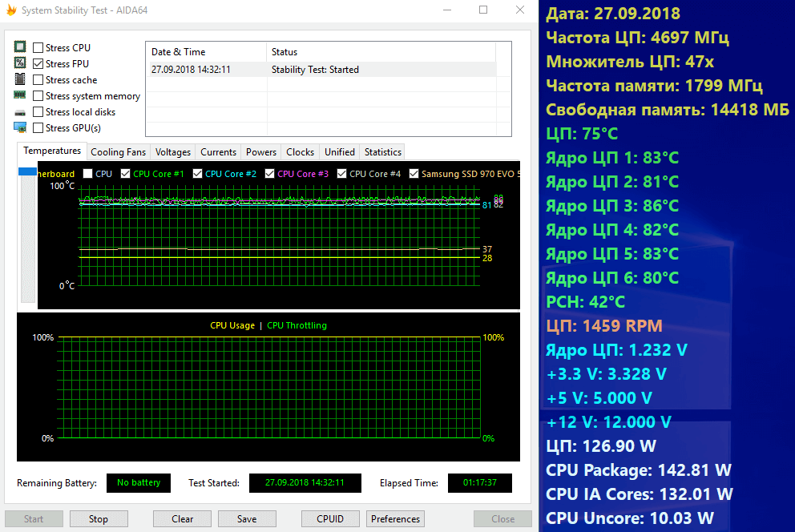
Task: Turn on Stress system memory checkbox
Action: coord(38,96)
